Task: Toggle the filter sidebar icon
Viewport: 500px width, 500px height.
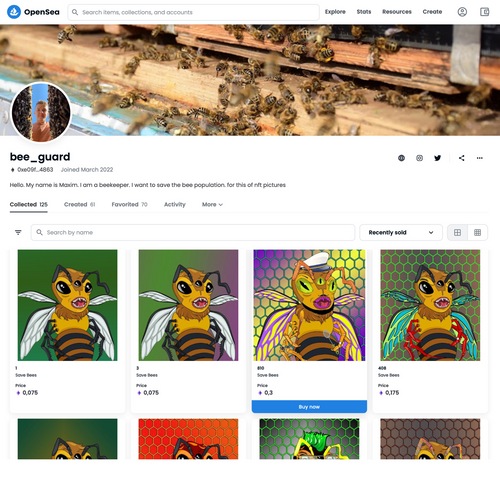Action: tap(18, 232)
